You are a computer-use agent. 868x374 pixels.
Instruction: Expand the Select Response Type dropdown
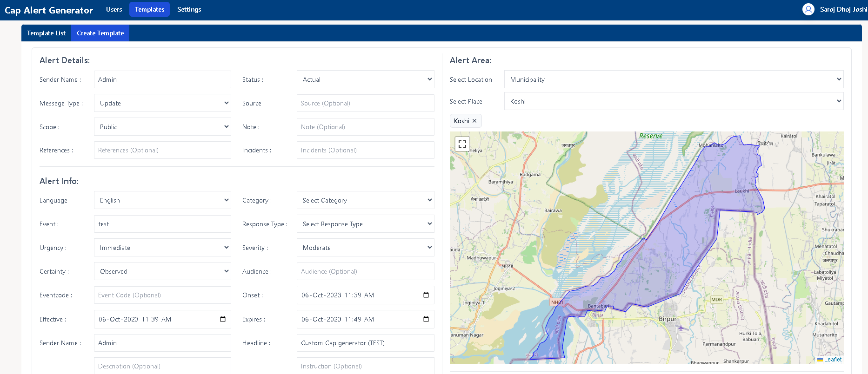click(x=365, y=224)
